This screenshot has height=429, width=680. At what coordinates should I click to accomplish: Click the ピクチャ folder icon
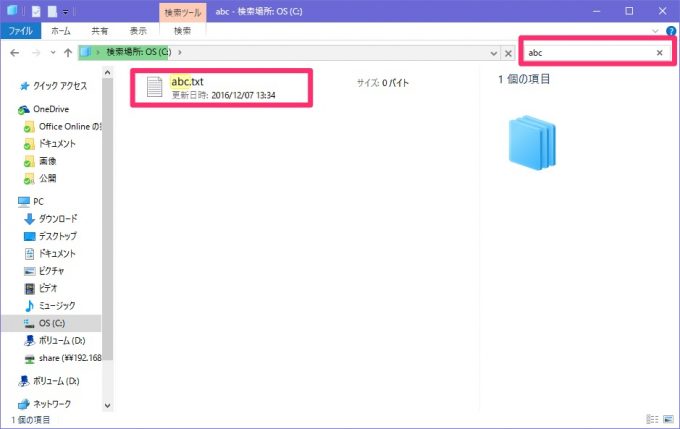click(x=29, y=272)
